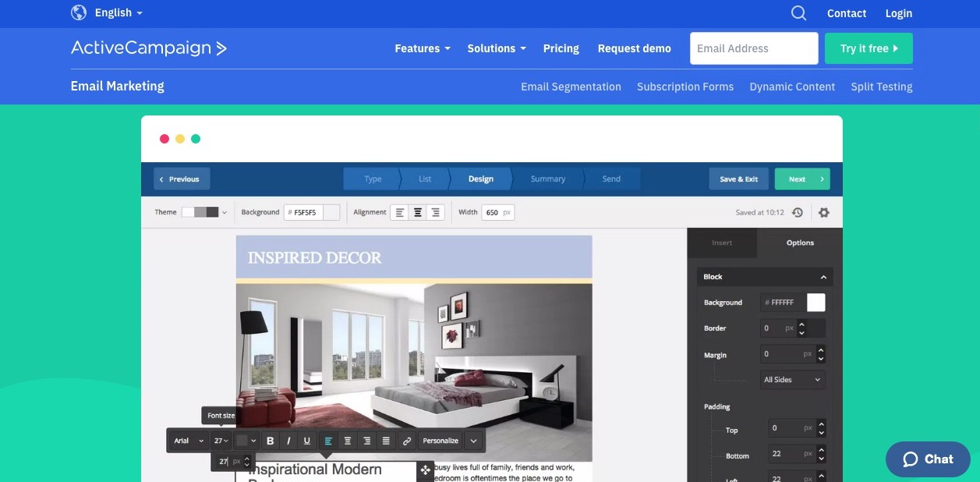Go to the Type step

(373, 179)
